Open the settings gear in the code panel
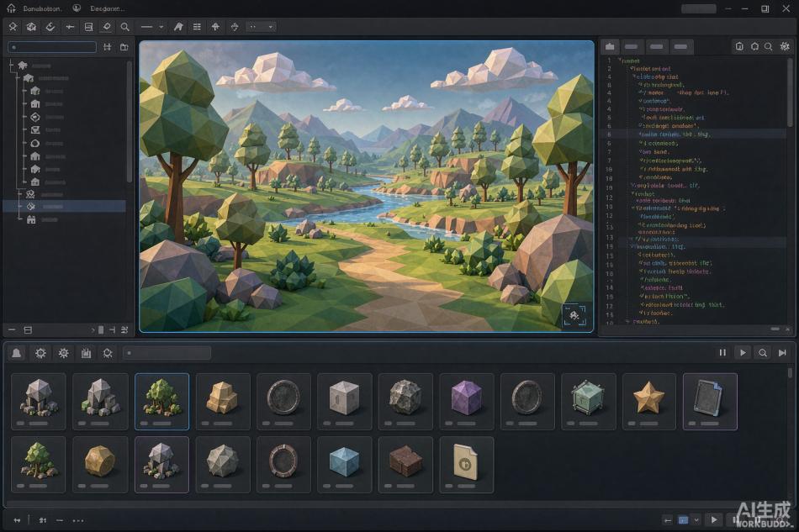 click(x=785, y=46)
